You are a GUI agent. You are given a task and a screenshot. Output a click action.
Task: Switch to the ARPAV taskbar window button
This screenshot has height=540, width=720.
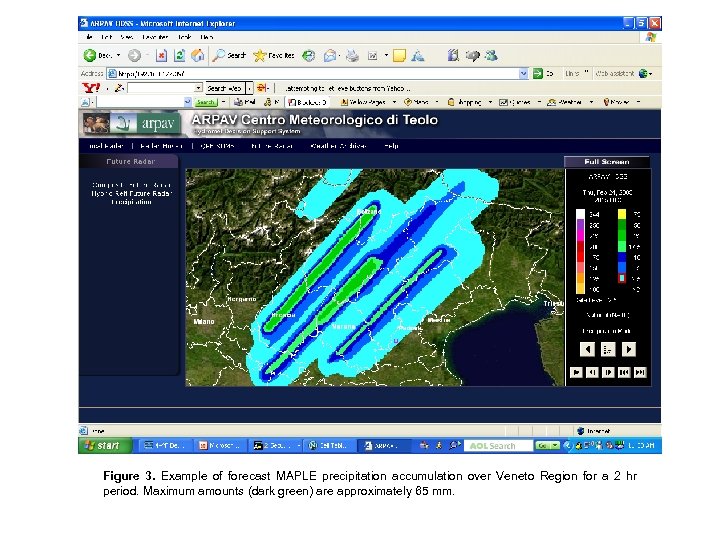(x=384, y=445)
